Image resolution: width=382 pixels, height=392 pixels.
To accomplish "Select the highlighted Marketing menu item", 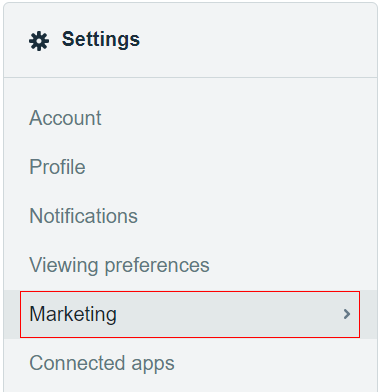I will [190, 314].
